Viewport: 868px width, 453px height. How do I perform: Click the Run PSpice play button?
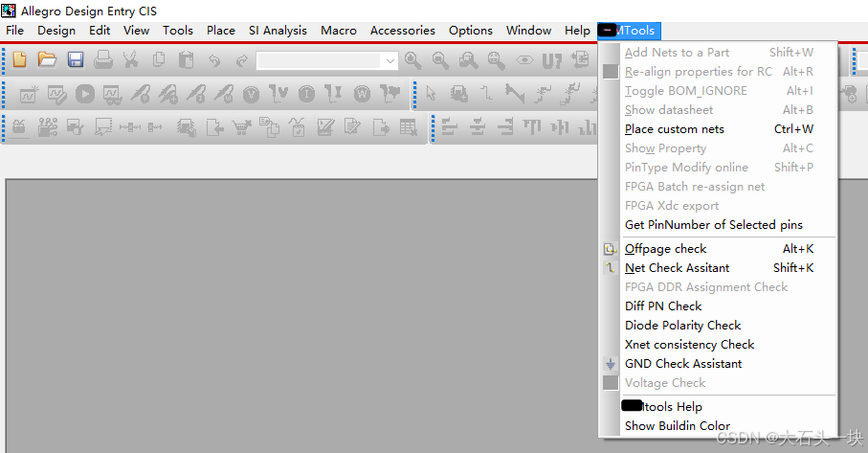tap(85, 94)
